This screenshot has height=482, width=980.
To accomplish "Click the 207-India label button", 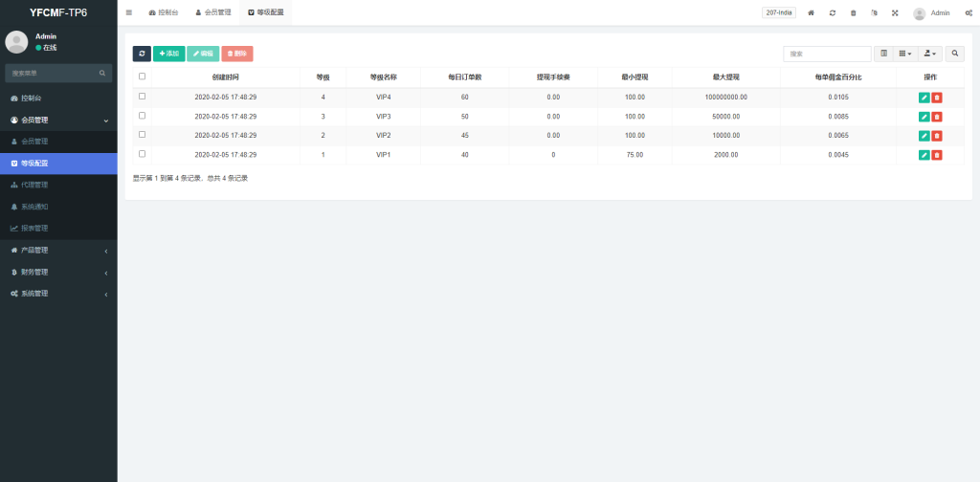I will (779, 13).
